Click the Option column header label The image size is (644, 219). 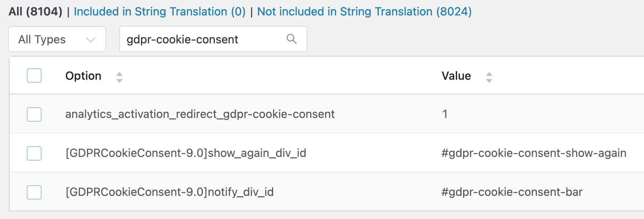coord(83,76)
